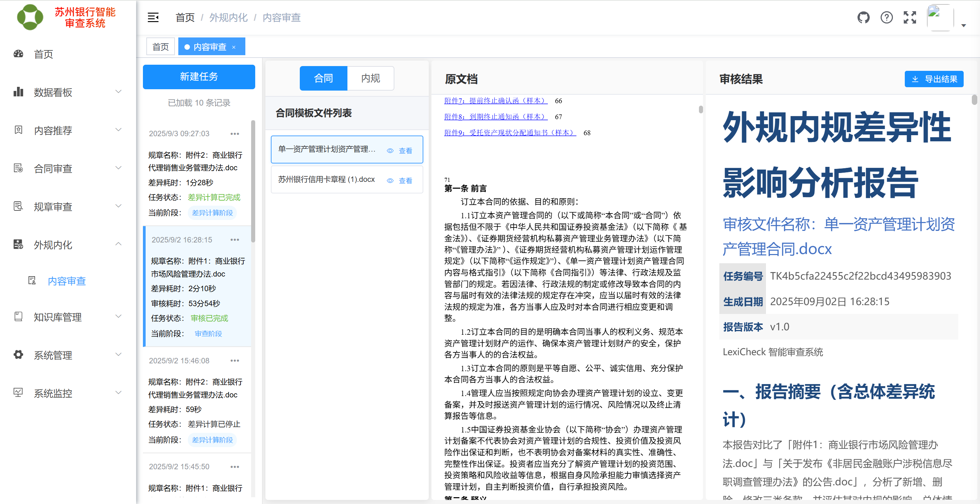The width and height of the screenshot is (980, 504).
Task: Open the user dropdown caret at top right
Action: [964, 26]
